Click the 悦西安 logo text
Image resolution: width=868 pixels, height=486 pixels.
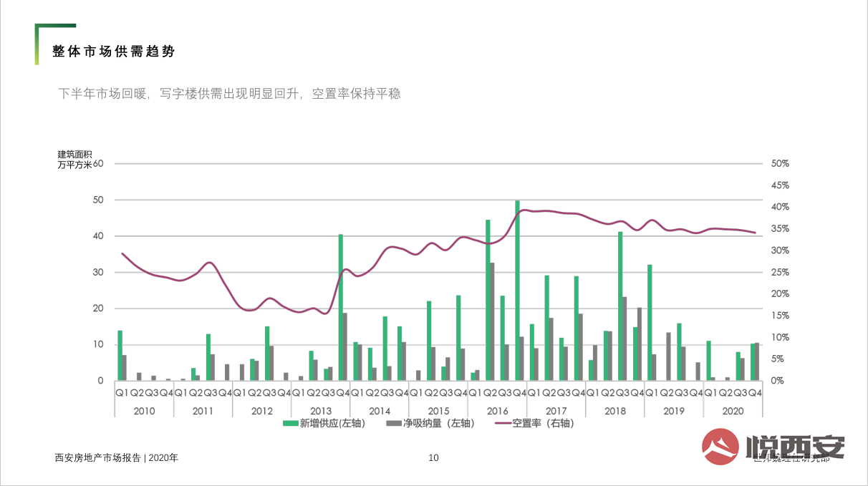coord(795,447)
